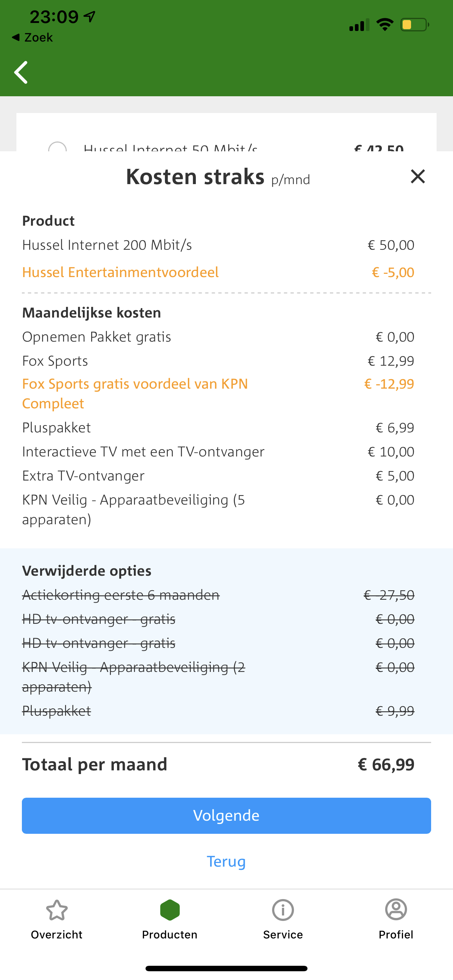Tap the Service info icon
The image size is (453, 980).
pos(283,910)
